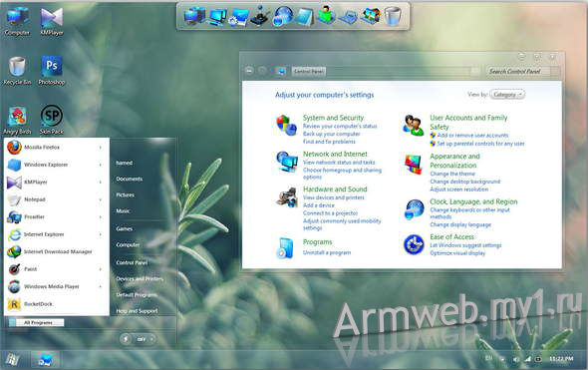588x370 pixels.
Task: Expand the Notepad jump list arrow
Action: click(x=100, y=199)
